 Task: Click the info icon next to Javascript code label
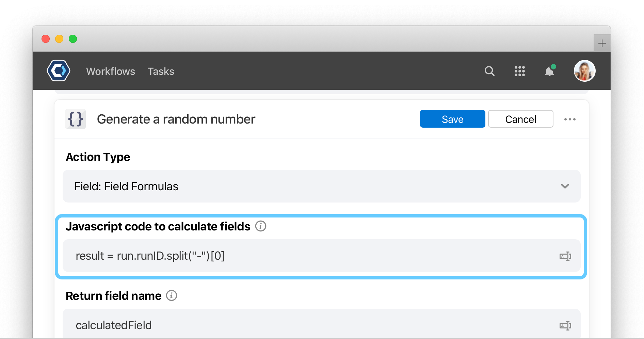point(260,226)
